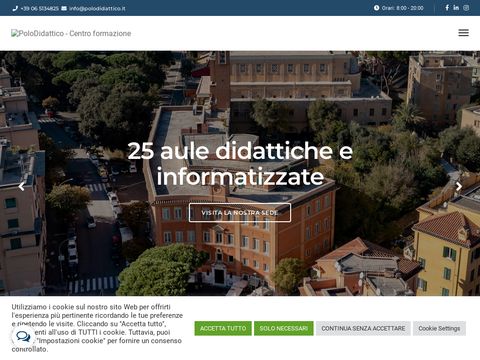
Task: Open the LinkedIn profile icon
Action: tap(456, 7)
